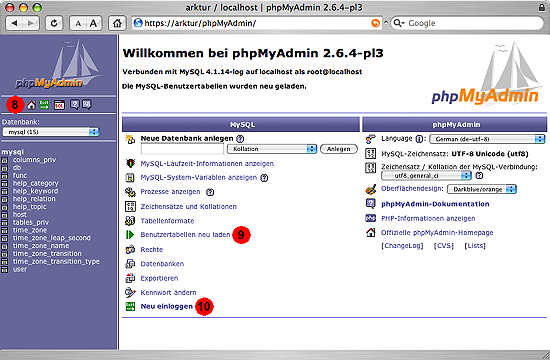Click the browse icon for db table
This screenshot has height=360, width=550.
coord(5,168)
